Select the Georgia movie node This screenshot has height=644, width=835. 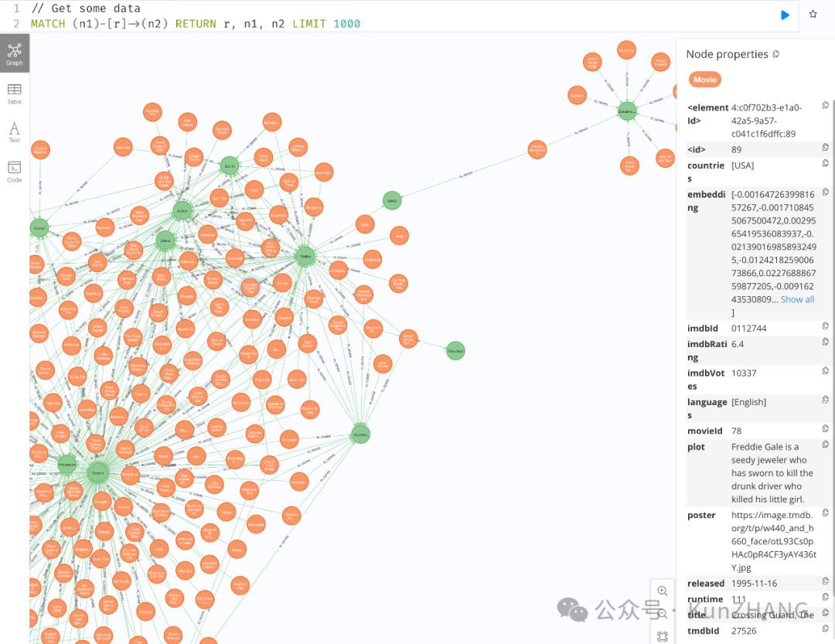click(185, 571)
